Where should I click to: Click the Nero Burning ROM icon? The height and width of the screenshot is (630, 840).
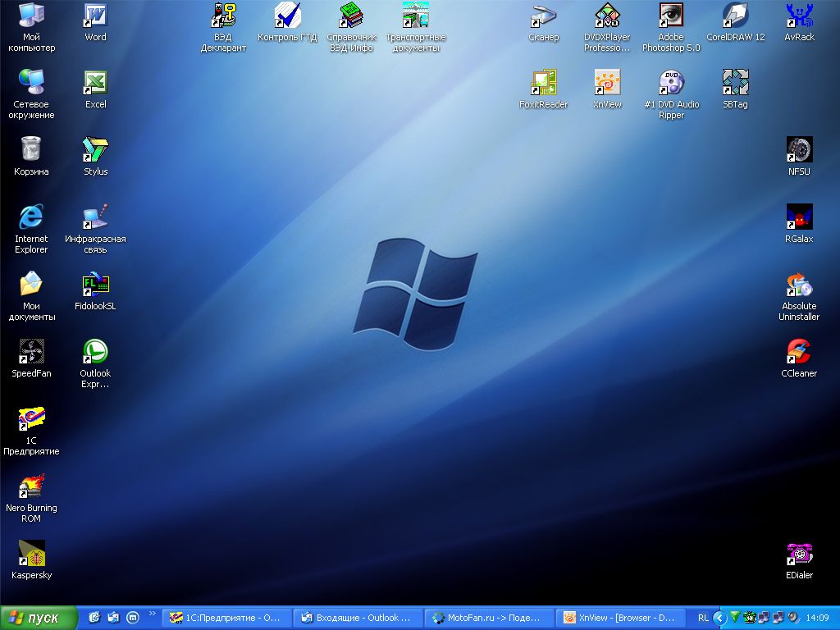click(31, 498)
